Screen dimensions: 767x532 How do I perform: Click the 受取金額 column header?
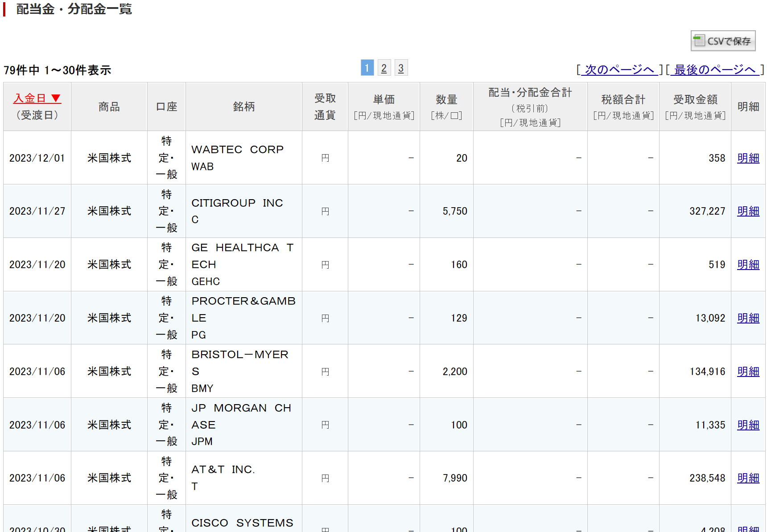[695, 106]
